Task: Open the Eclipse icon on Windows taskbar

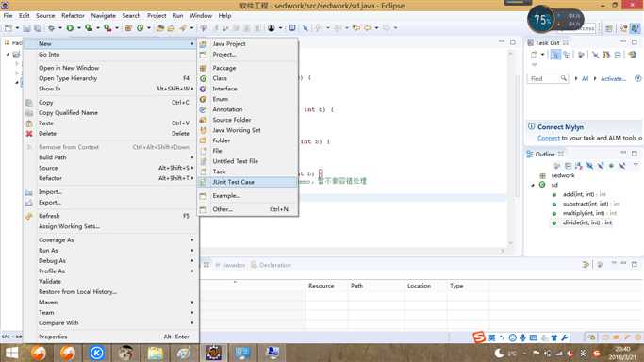Action: tap(214, 353)
